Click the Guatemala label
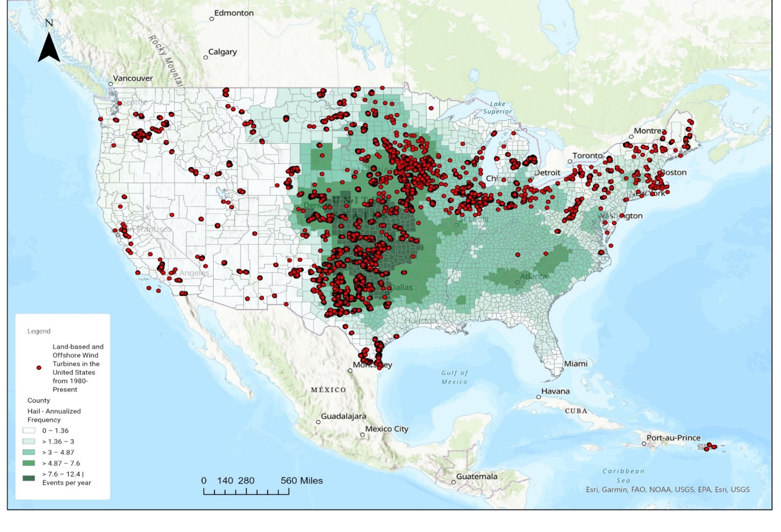The image size is (781, 532). click(477, 477)
